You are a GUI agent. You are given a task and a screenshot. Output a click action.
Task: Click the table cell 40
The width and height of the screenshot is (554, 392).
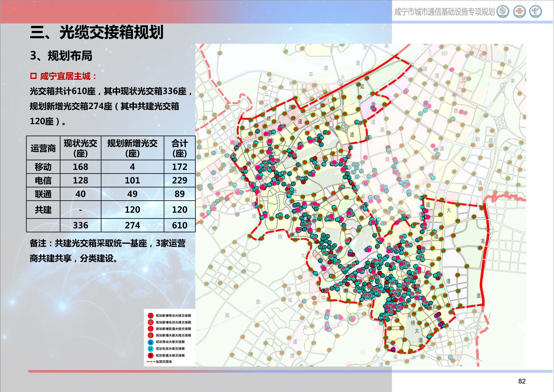pyautogui.click(x=81, y=194)
